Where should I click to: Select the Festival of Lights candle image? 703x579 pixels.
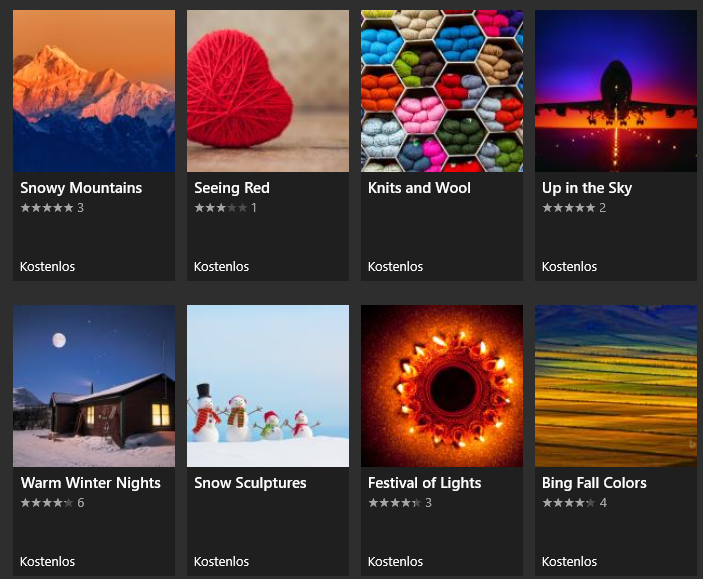(x=442, y=386)
